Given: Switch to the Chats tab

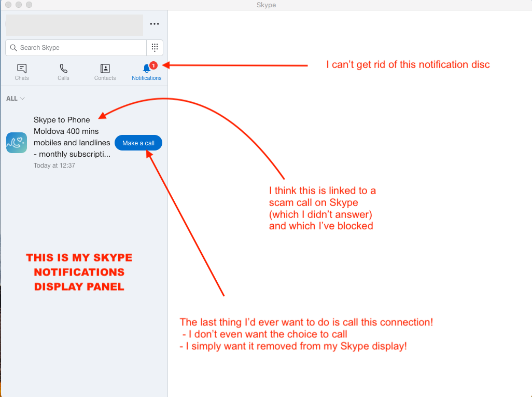Looking at the screenshot, I should (22, 72).
